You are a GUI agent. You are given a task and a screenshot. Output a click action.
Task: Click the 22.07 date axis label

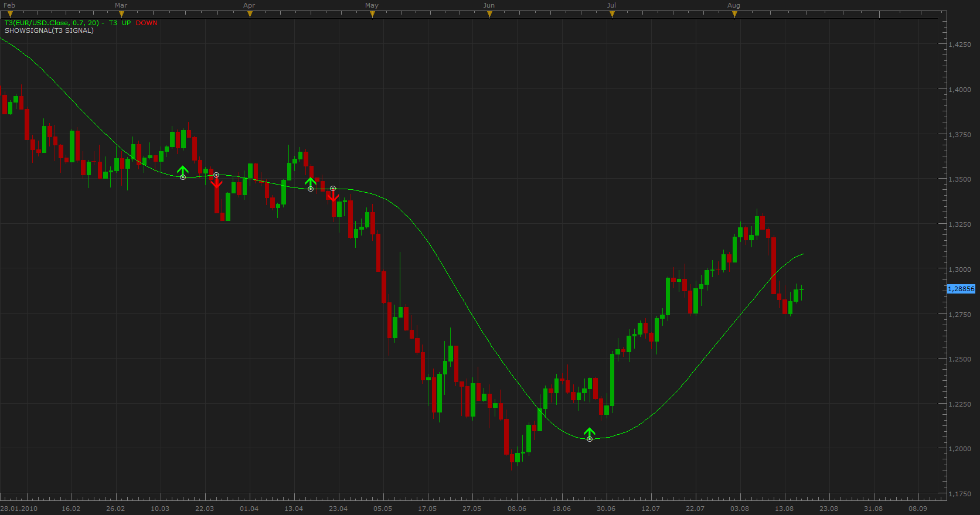pos(695,509)
